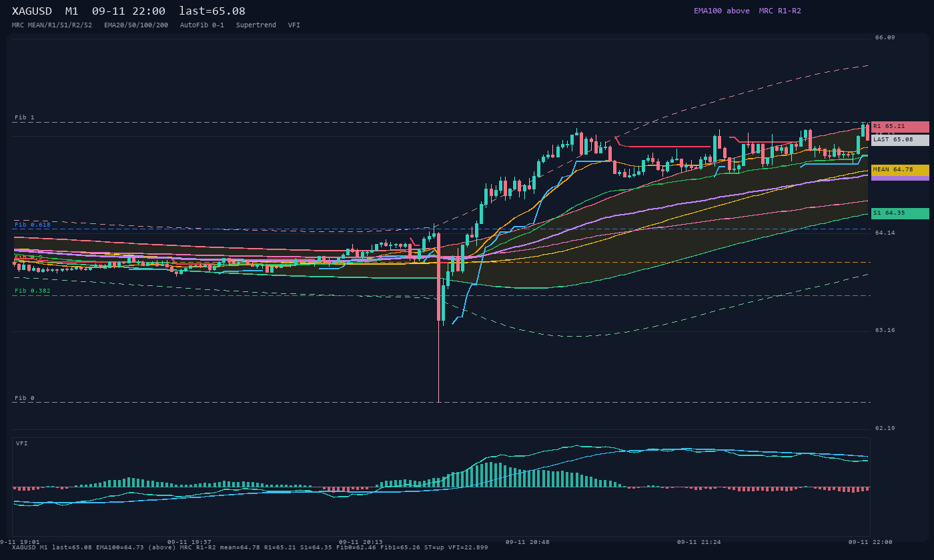Select the 09-11 22:00 time axis label
The height and width of the screenshot is (560, 934).
click(x=871, y=542)
